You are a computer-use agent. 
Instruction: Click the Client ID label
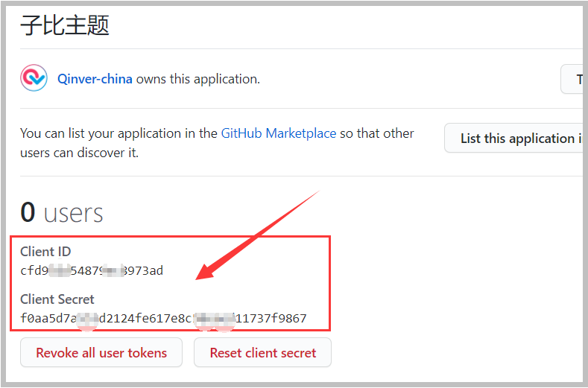point(45,251)
